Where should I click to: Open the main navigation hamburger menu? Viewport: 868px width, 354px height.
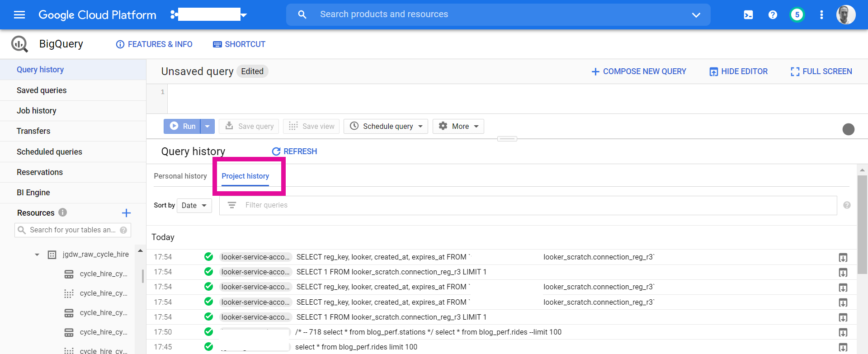click(19, 15)
